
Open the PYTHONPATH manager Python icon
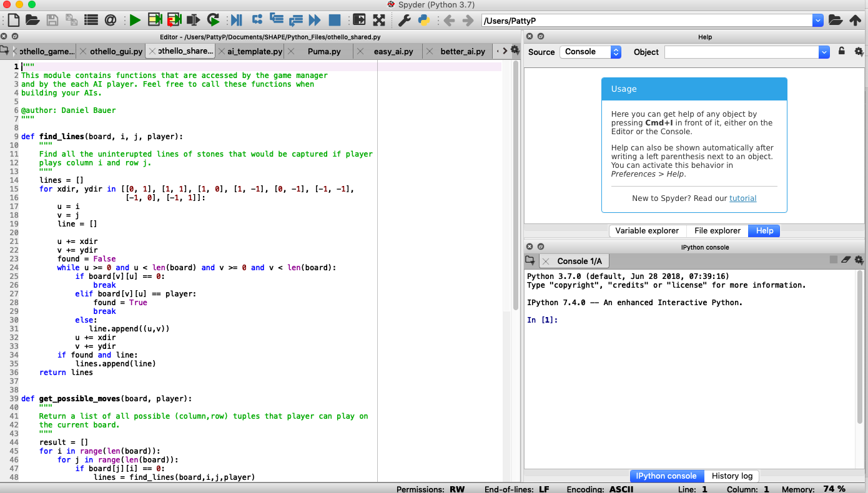tap(423, 20)
